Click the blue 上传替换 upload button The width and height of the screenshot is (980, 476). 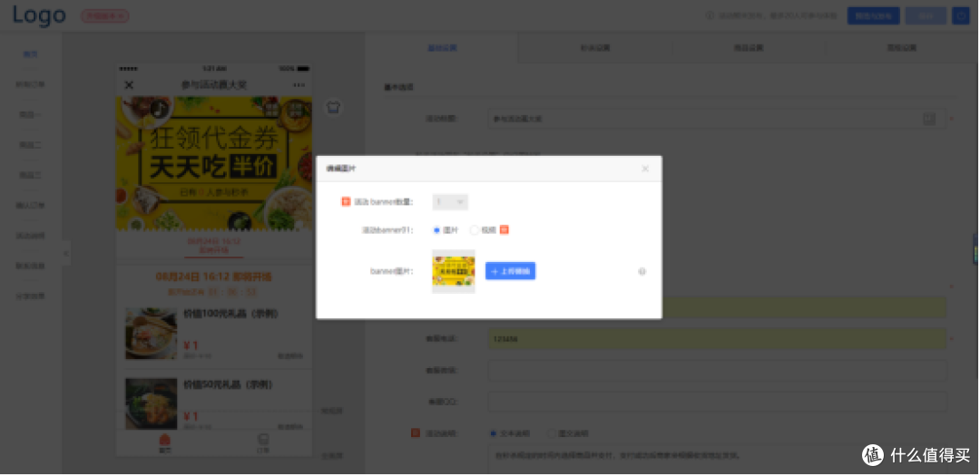point(511,271)
